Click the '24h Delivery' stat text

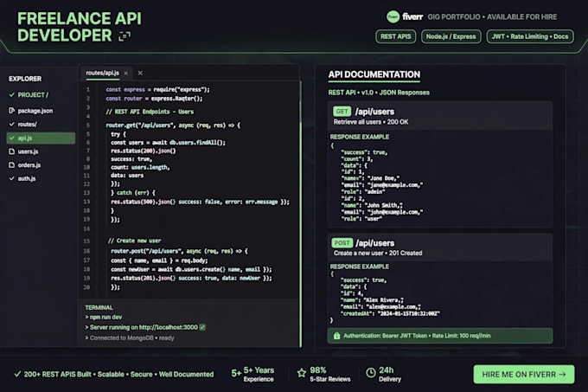(390, 375)
